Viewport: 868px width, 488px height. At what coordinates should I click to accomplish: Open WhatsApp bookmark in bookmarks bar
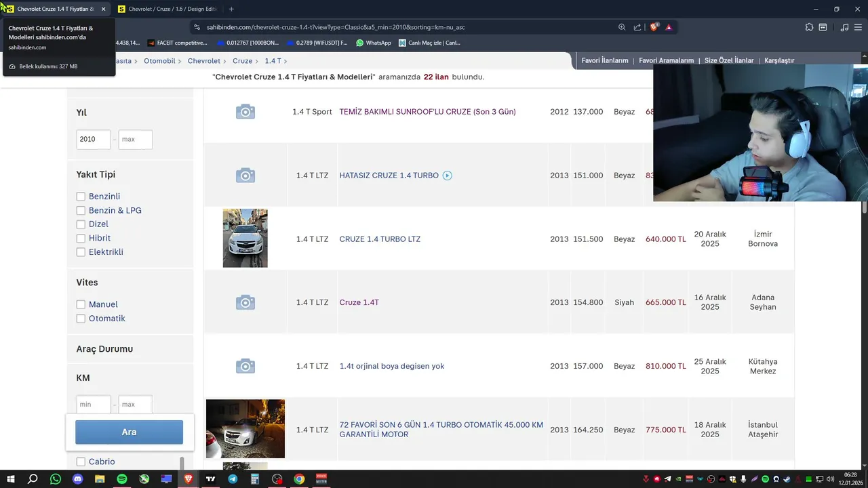coord(374,43)
